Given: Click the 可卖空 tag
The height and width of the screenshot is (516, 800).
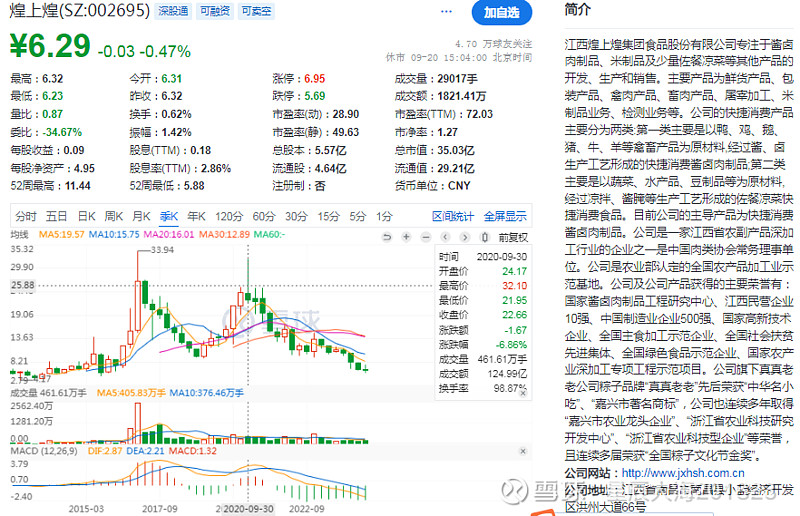Looking at the screenshot, I should coord(257,11).
